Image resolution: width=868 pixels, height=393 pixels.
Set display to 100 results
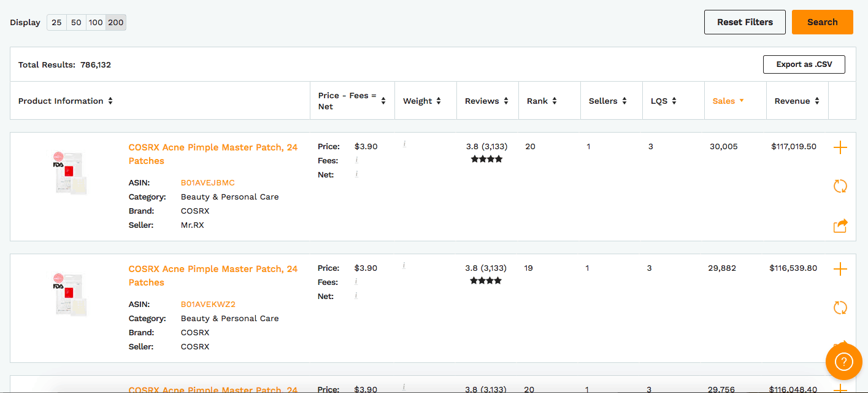96,23
